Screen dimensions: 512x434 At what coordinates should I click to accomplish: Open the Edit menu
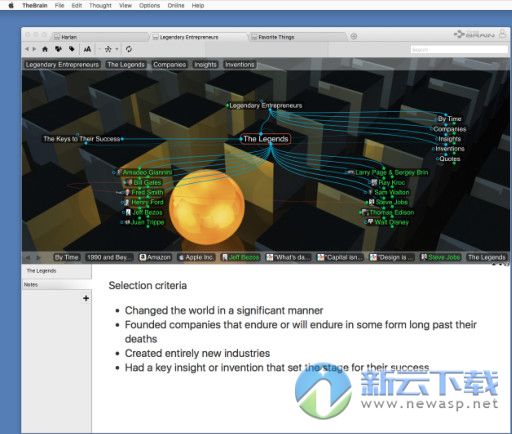pyautogui.click(x=77, y=5)
